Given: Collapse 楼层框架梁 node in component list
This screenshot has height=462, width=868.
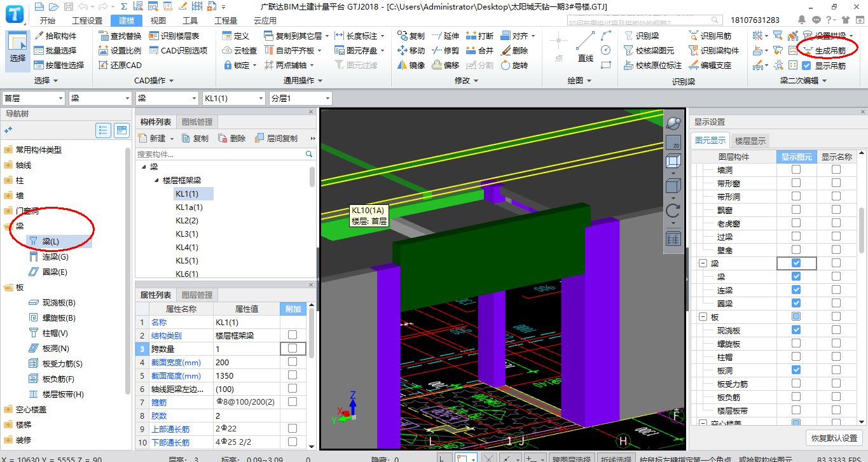Looking at the screenshot, I should coord(157,180).
